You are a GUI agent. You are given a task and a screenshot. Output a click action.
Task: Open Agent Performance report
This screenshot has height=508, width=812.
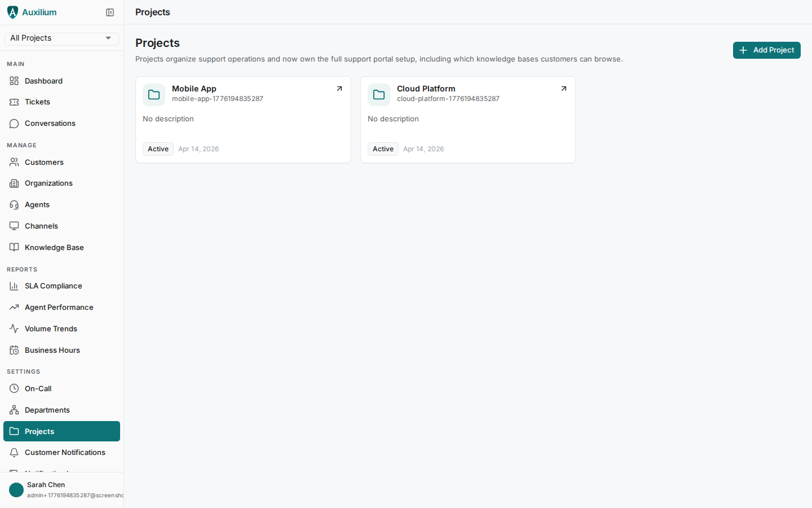pos(59,307)
